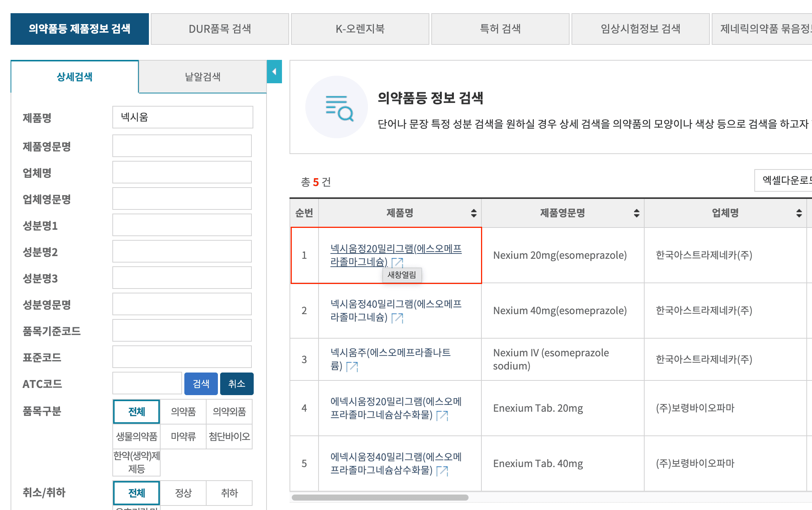
Task: Open 넥시움정40밀리그램 product link
Action: click(396, 311)
